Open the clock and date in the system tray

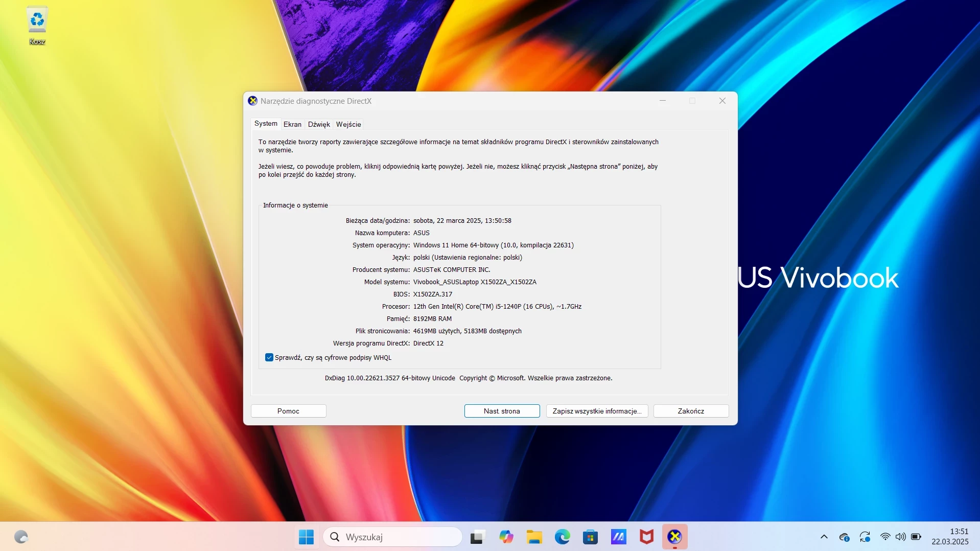[x=949, y=537]
